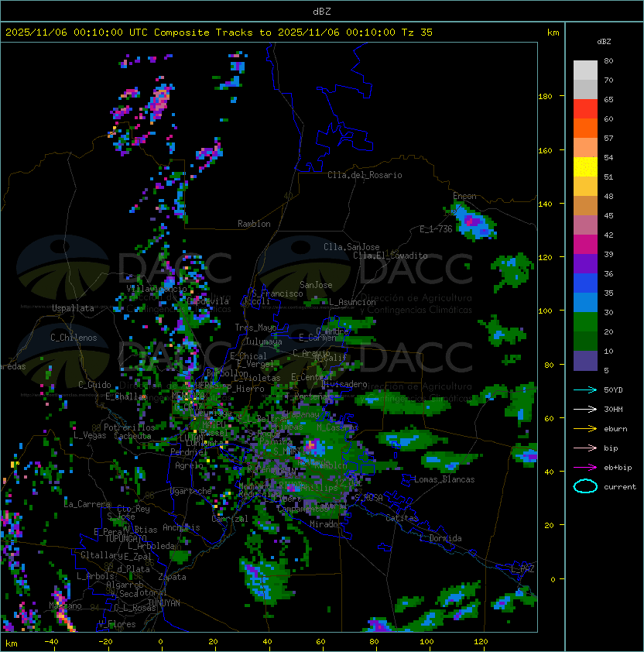Click the 'C_Chilenos' map label
644x652 pixels.
tap(74, 338)
